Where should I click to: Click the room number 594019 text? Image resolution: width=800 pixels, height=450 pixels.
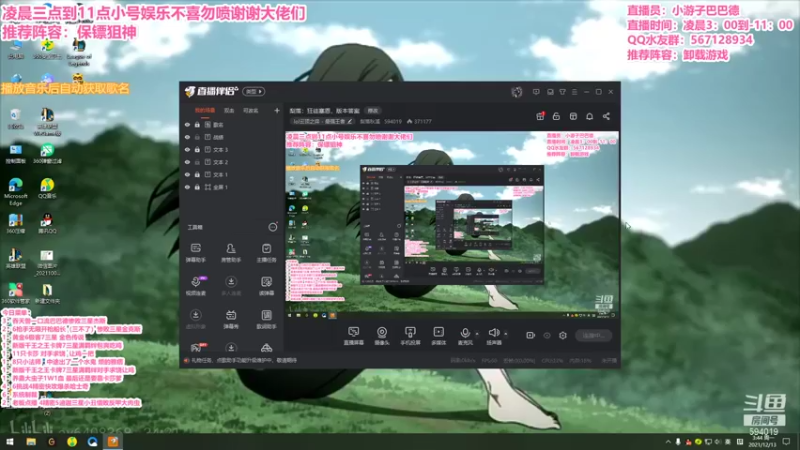click(x=393, y=121)
